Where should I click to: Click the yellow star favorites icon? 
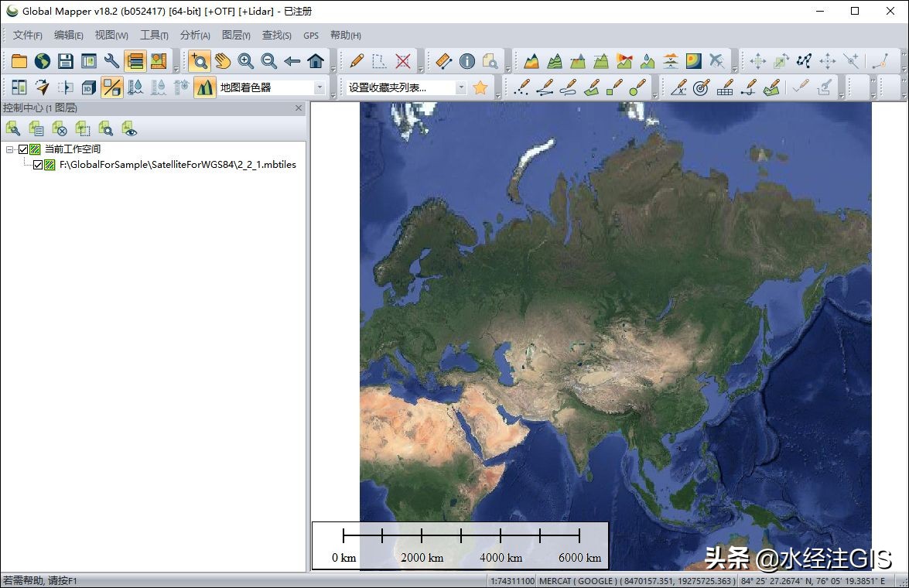point(480,87)
